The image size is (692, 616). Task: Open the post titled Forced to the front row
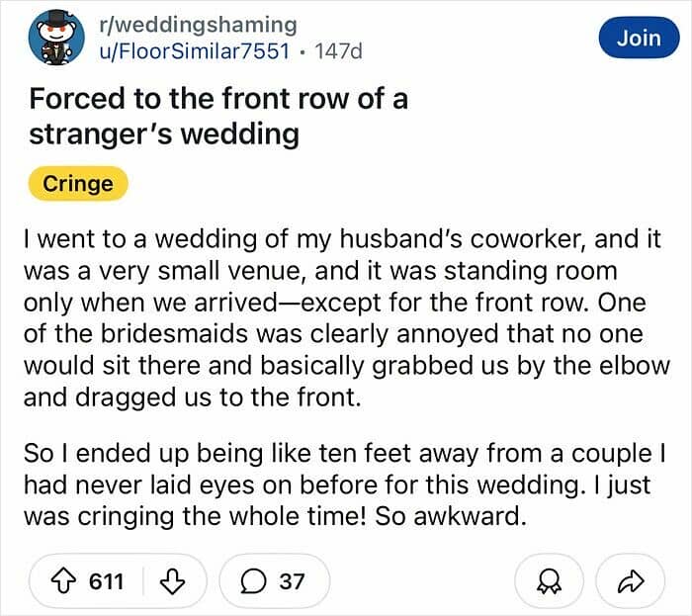[x=218, y=116]
